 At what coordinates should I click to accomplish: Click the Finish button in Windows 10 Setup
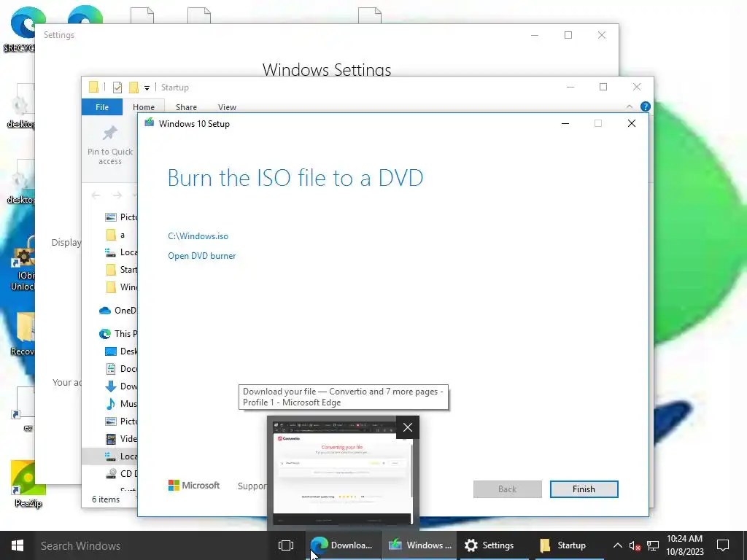pyautogui.click(x=584, y=489)
